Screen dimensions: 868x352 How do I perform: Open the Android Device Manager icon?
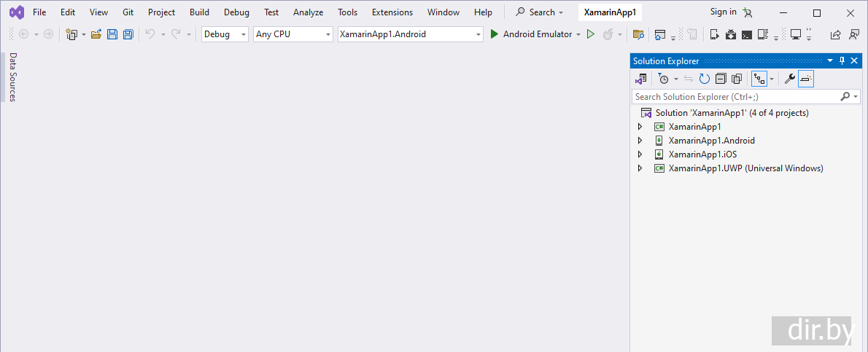(714, 34)
